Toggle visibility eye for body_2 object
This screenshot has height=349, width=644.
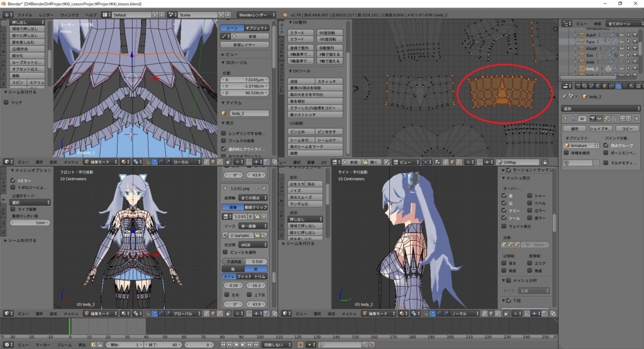tap(622, 69)
